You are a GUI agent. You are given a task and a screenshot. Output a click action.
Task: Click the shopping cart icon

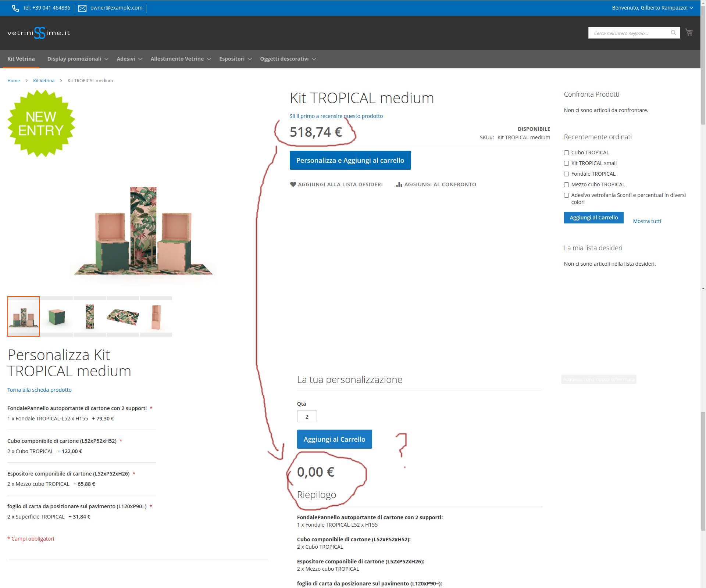coord(689,32)
